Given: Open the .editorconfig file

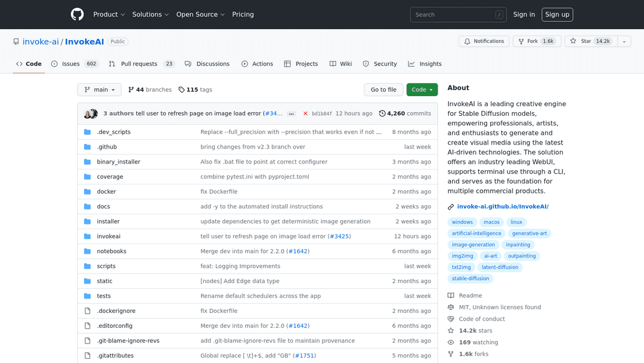Looking at the screenshot, I should tap(114, 326).
